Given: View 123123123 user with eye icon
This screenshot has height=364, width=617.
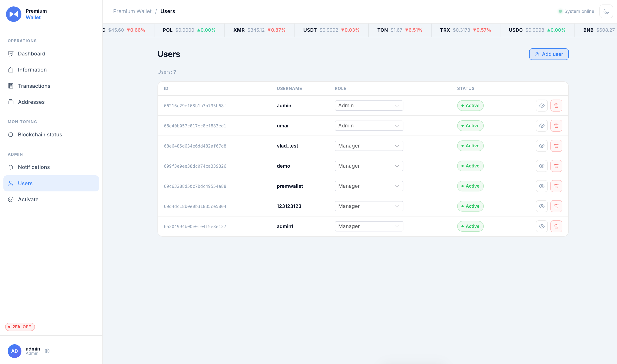Looking at the screenshot, I should pos(542,206).
